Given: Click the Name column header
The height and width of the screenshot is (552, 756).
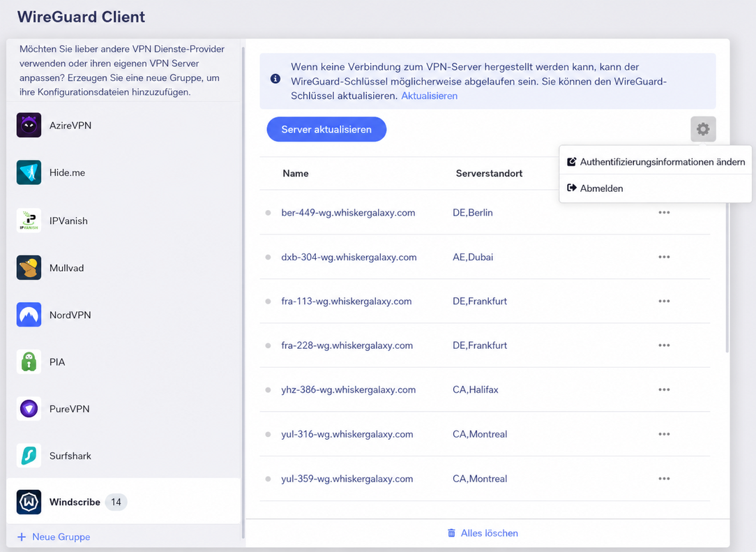Looking at the screenshot, I should click(x=296, y=173).
